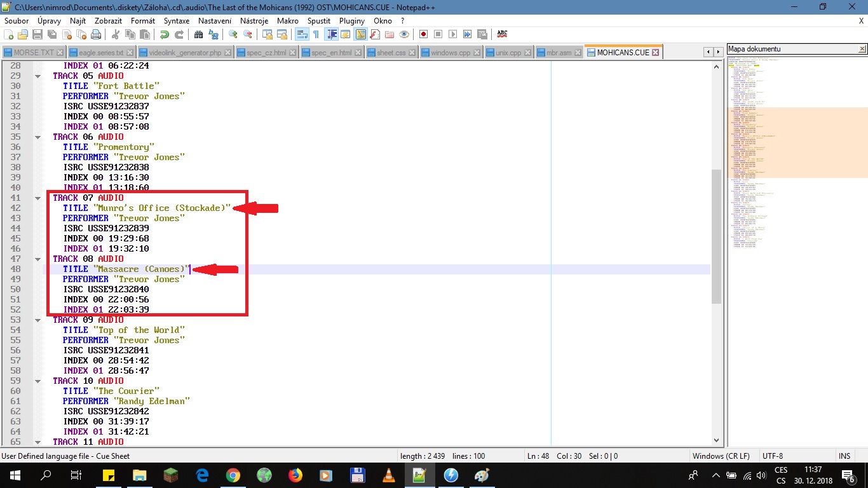
Task: Close the spec_cz.html tab
Action: coord(292,52)
